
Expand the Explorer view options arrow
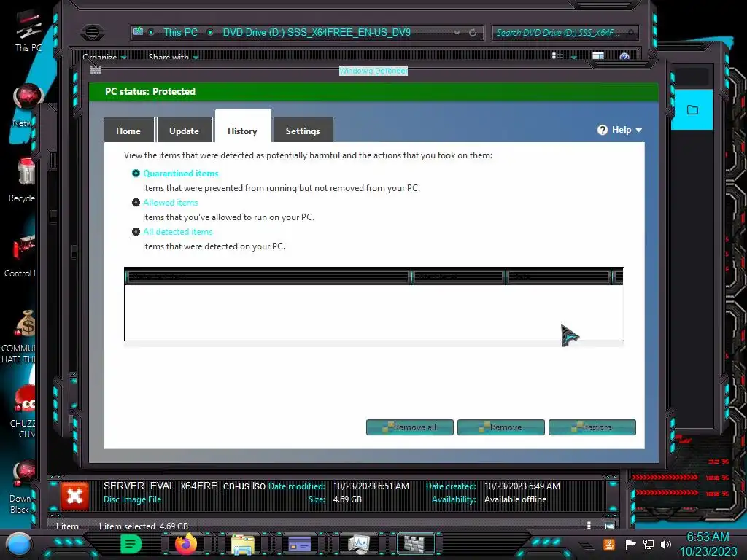[x=573, y=57]
